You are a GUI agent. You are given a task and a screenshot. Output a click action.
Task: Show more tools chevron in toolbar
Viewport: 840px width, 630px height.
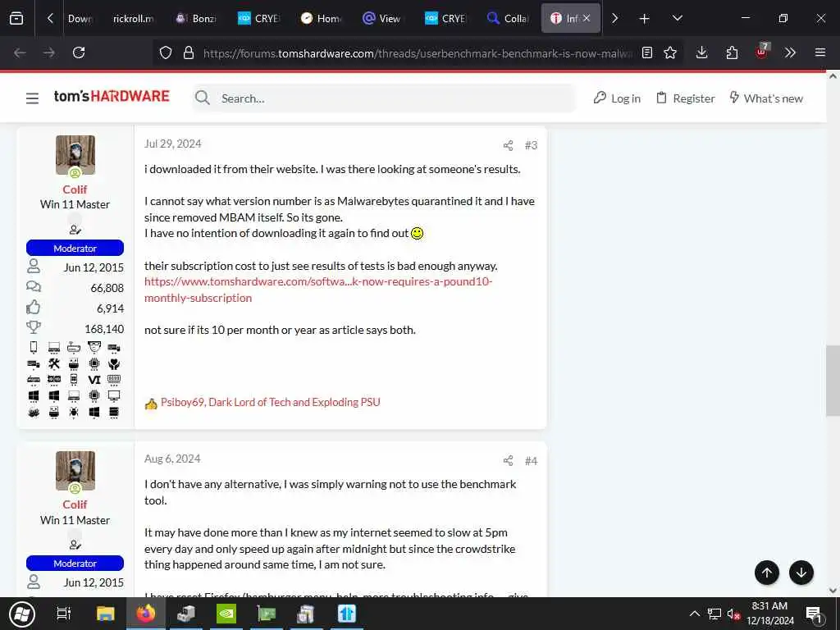pyautogui.click(x=790, y=52)
